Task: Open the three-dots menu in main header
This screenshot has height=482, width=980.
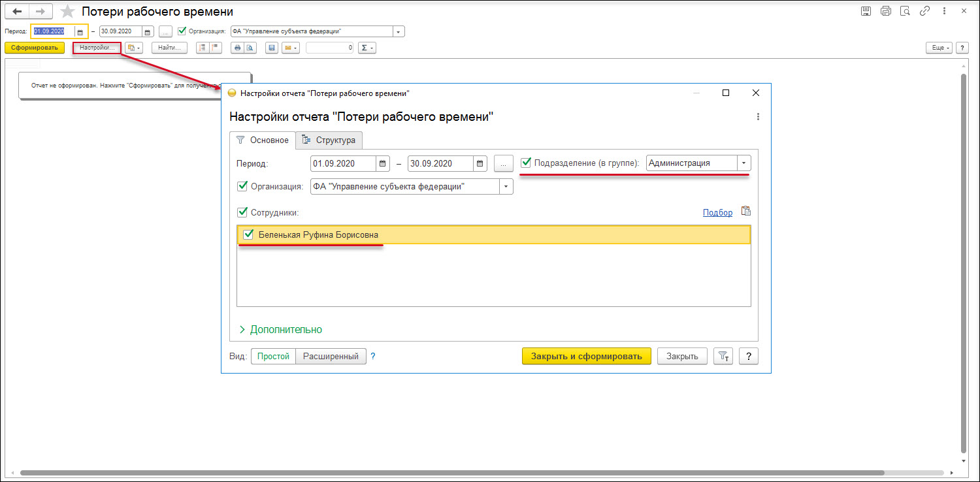Action: [944, 11]
